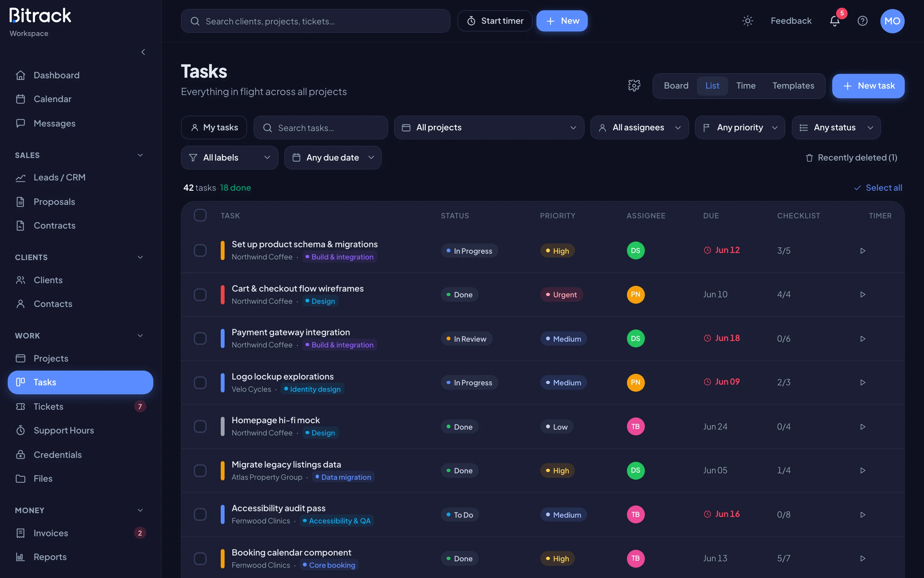Click DS assignee avatar on Payment gateway row

tap(635, 338)
